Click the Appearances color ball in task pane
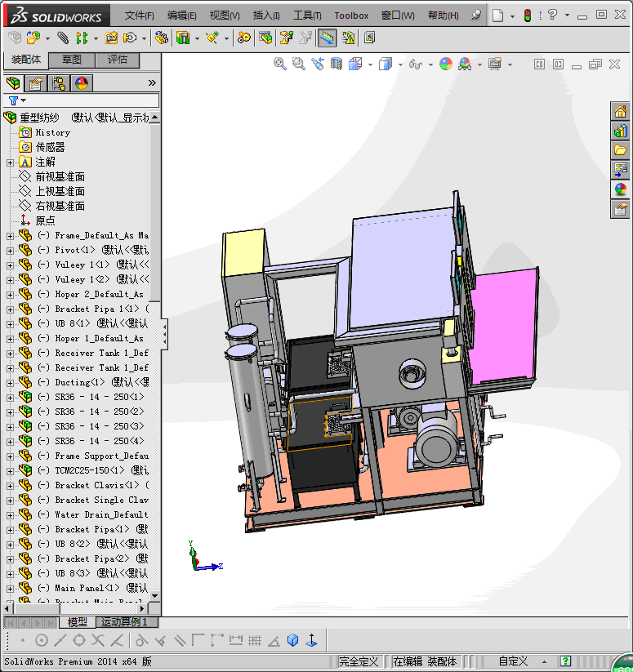 point(621,189)
